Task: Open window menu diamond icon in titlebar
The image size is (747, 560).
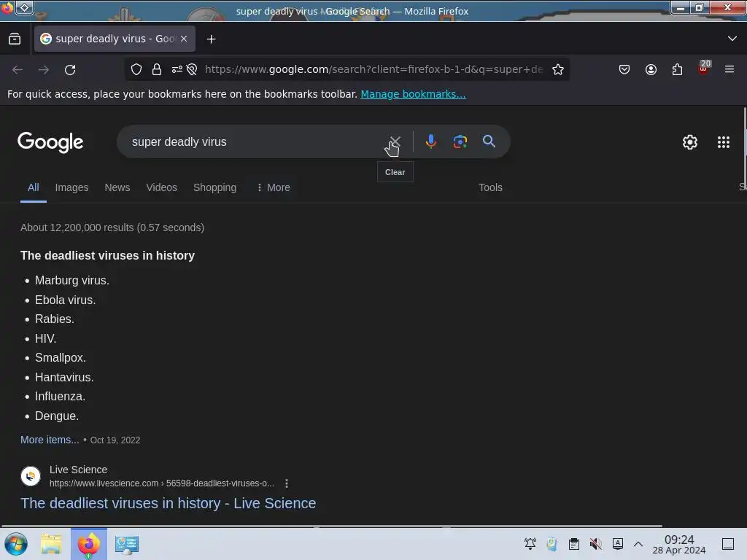Action: 24,7
